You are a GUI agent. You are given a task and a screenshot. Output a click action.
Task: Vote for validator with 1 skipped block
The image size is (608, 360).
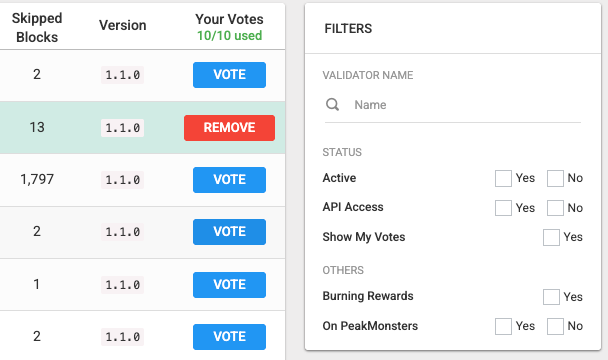tap(230, 285)
